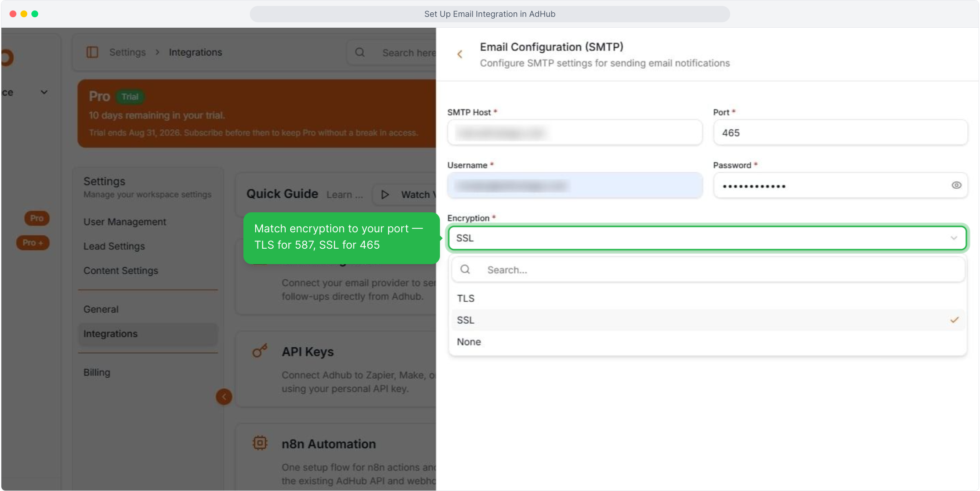Open the Encryption dropdown showing SSL
Viewport: 980px width, 491px height.
(x=707, y=238)
